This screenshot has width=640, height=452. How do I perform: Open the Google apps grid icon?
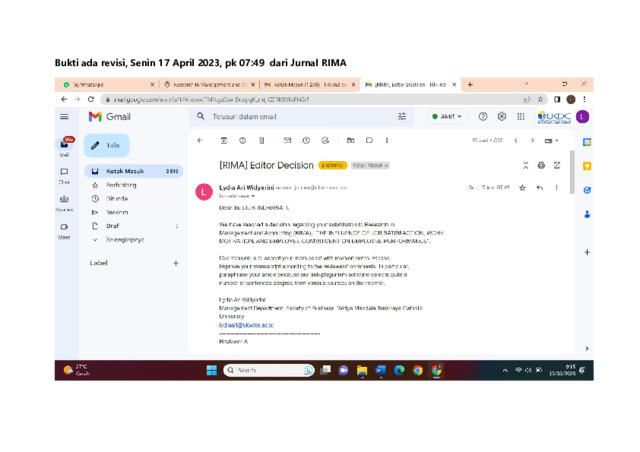(521, 117)
